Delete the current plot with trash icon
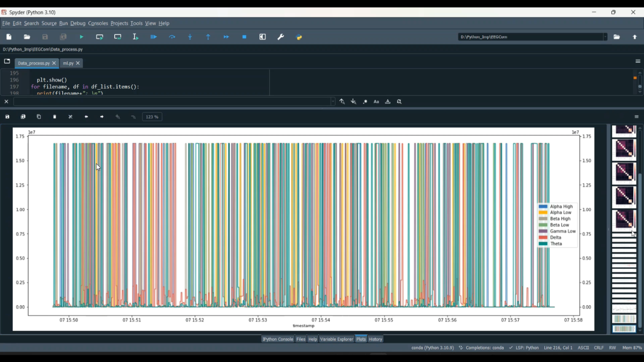644x362 pixels. click(x=55, y=117)
